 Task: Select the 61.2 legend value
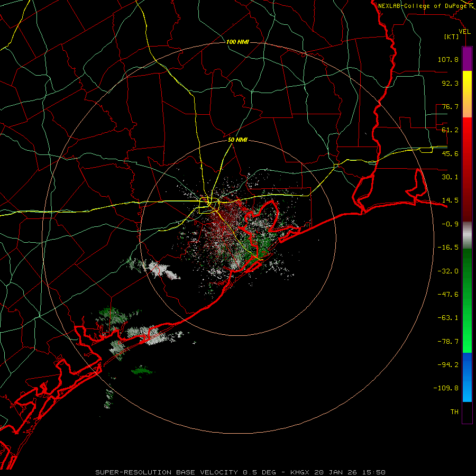[450, 130]
